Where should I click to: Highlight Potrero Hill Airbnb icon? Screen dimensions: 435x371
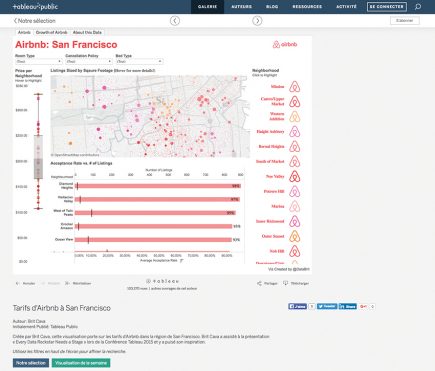[295, 191]
